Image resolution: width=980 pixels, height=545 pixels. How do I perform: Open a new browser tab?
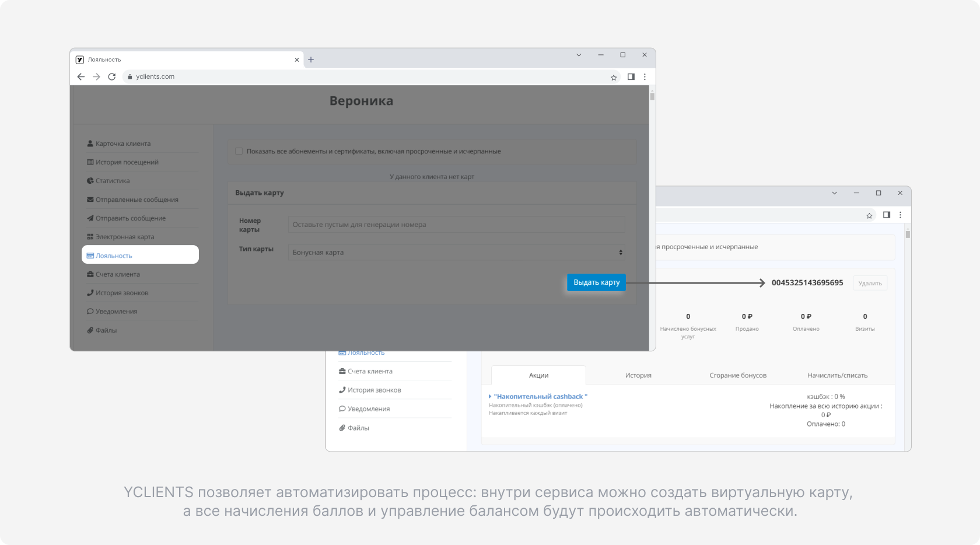click(x=311, y=60)
